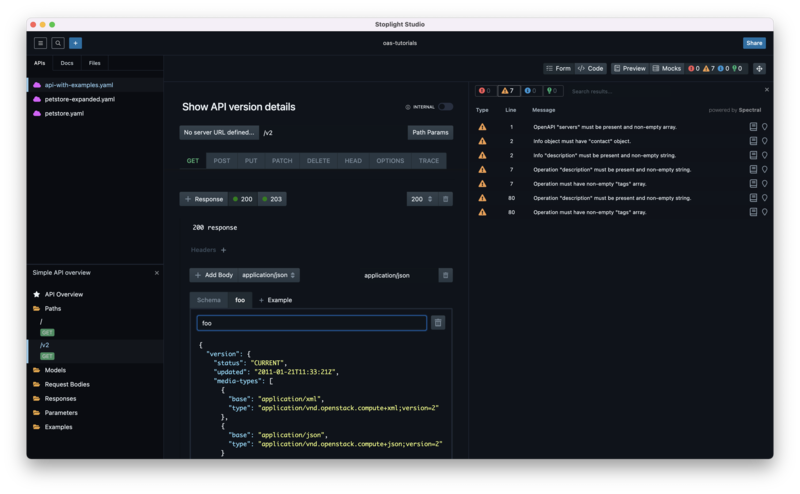This screenshot has width=800, height=494.
Task: Click the Add Body button
Action: tap(214, 275)
